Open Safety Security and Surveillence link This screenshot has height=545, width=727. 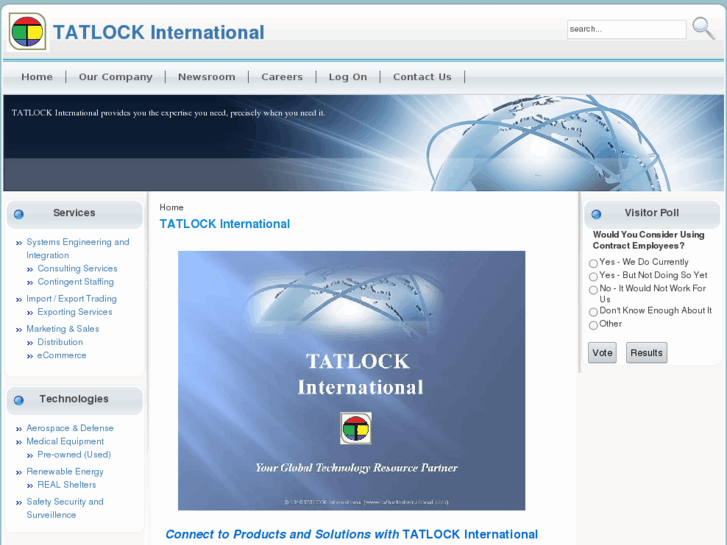[x=64, y=508]
